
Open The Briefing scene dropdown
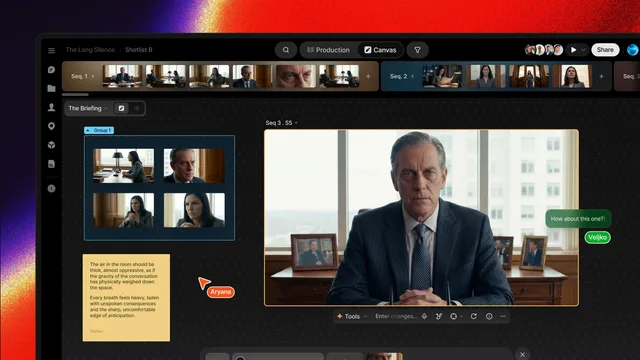pos(88,108)
